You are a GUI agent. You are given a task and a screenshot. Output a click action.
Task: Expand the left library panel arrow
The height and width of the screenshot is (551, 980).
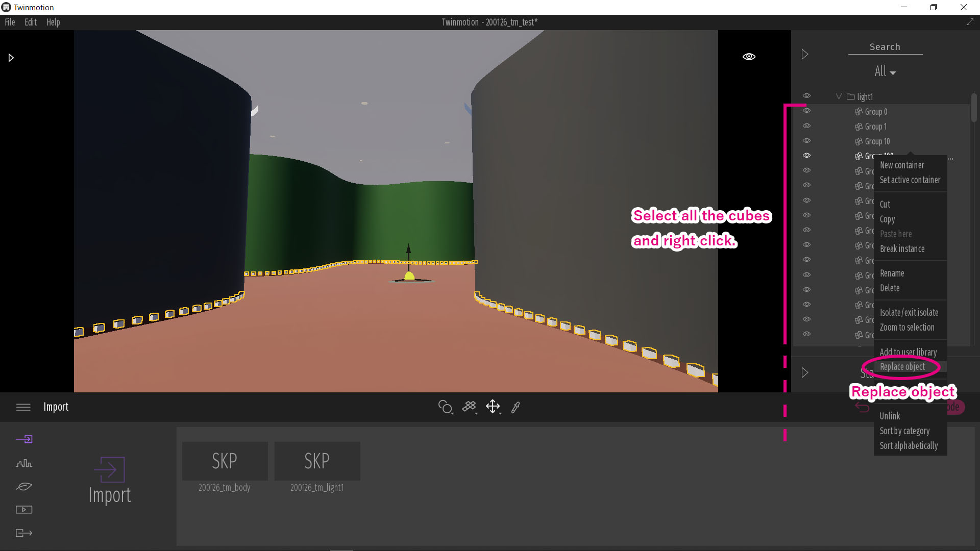click(x=11, y=58)
